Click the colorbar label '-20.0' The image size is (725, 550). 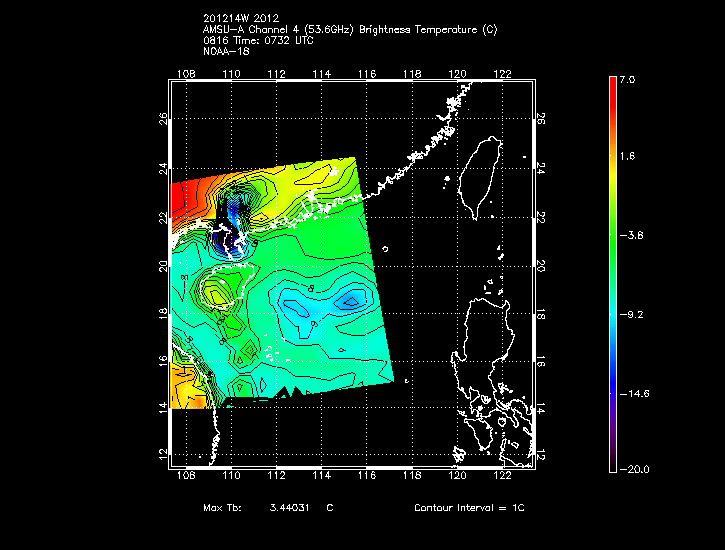click(x=634, y=469)
